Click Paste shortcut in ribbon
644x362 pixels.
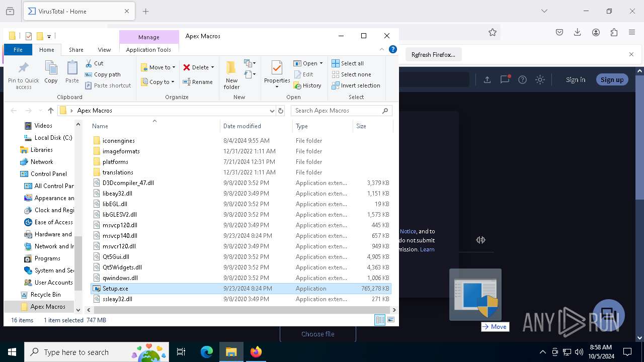point(108,85)
